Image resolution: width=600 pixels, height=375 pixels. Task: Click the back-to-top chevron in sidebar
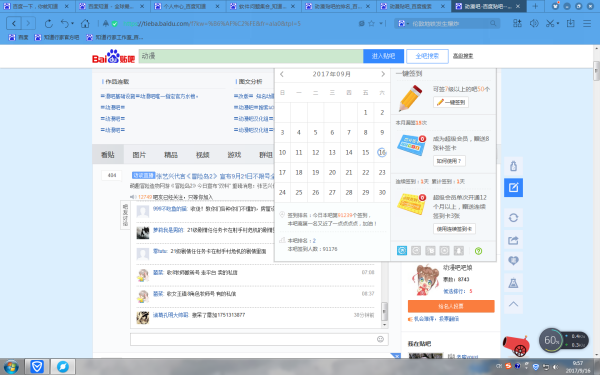pos(514,304)
